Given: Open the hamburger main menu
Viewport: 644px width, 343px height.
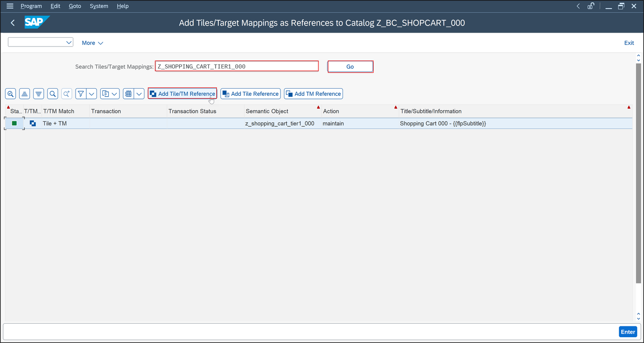Looking at the screenshot, I should tap(10, 6).
